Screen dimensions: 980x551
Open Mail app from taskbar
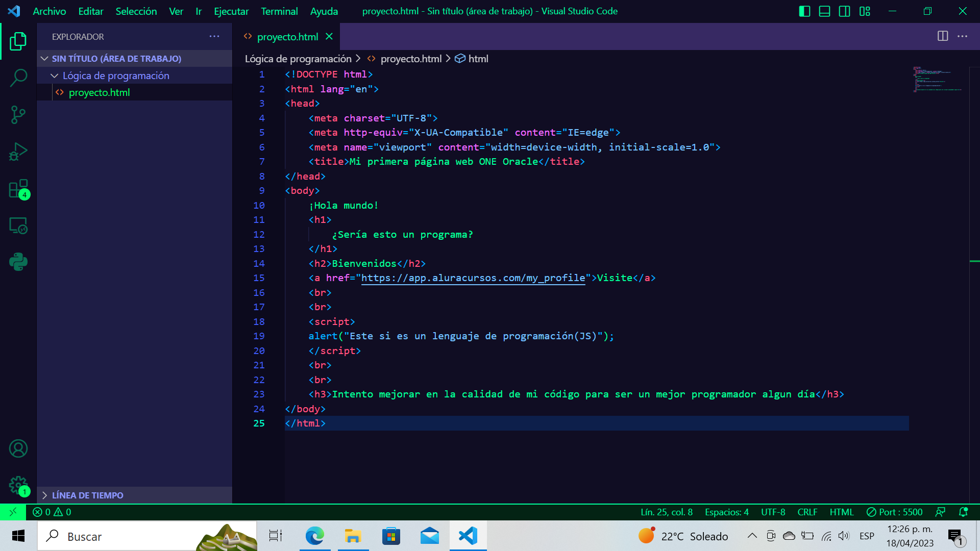point(430,536)
